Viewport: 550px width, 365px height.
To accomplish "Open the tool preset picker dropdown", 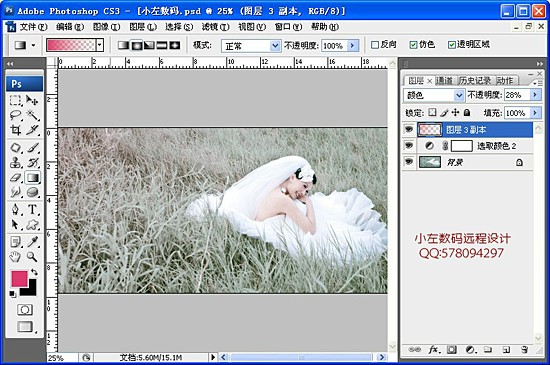I will 33,45.
